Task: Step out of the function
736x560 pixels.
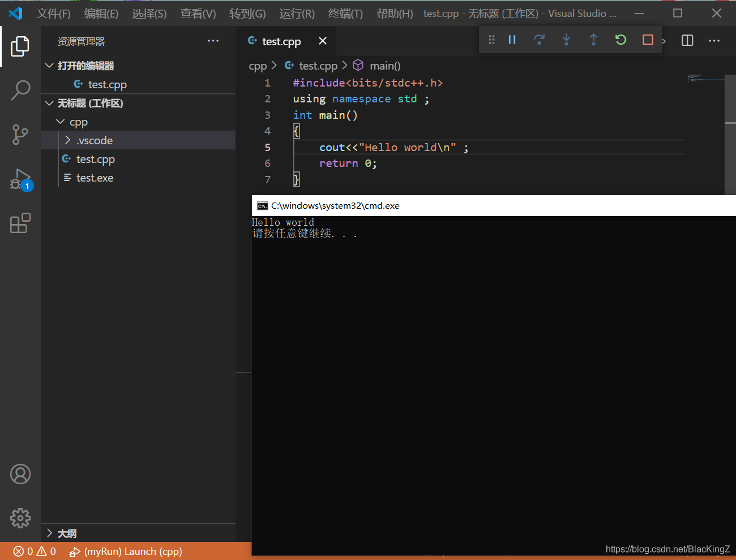Action: click(x=593, y=40)
